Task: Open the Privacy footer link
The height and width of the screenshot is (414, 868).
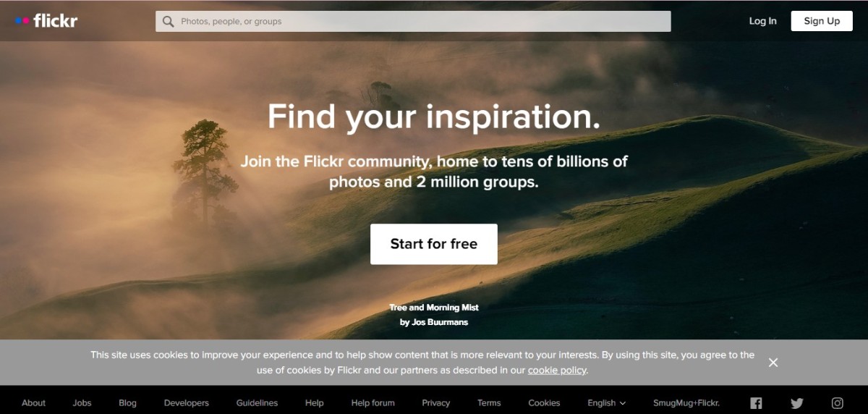Action: [x=436, y=403]
